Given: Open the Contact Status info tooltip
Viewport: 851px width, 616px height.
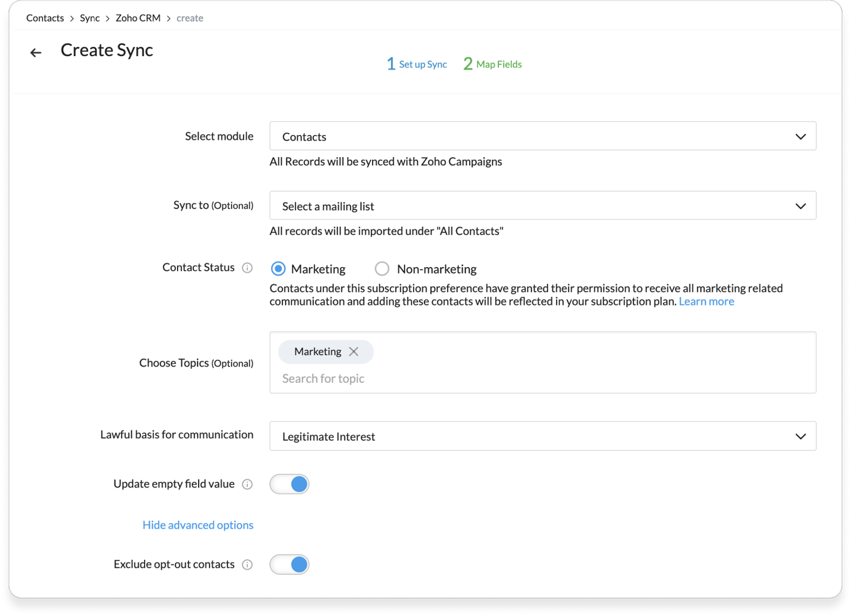Looking at the screenshot, I should pos(248,268).
